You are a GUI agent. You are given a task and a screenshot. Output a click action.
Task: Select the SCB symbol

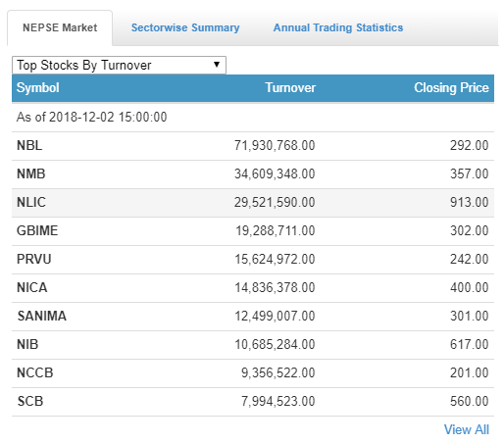(x=30, y=401)
